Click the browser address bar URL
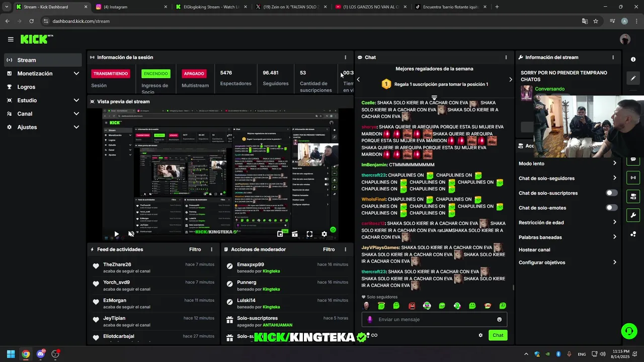Screen dimensions: 644x362 pyautogui.click(x=81, y=21)
